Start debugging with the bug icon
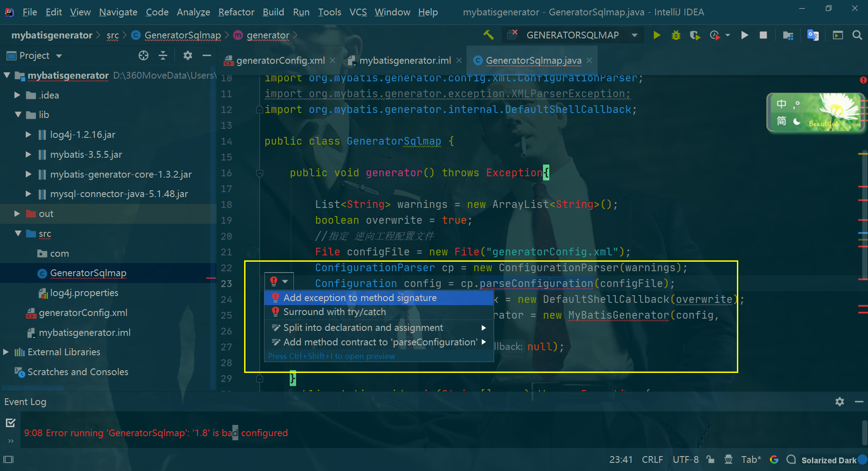The width and height of the screenshot is (868, 471). [676, 35]
